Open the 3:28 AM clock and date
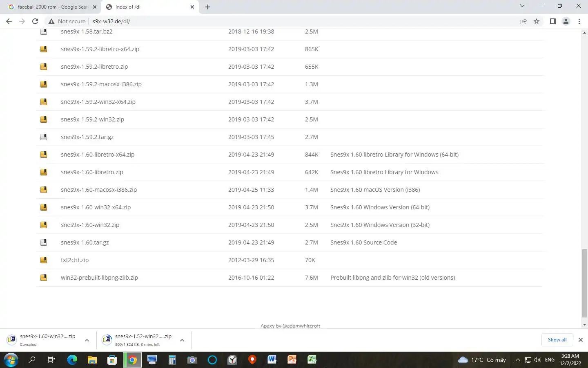The image size is (588, 368). point(570,360)
